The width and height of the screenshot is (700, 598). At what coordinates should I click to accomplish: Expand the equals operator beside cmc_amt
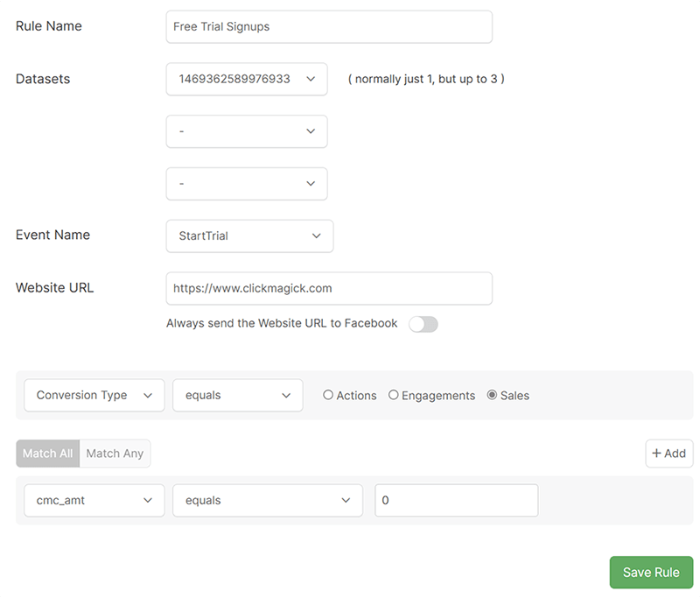click(x=267, y=501)
